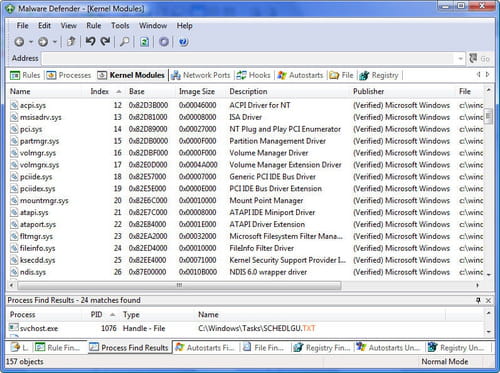The height and width of the screenshot is (373, 500).
Task: Open the Rule menu
Action: tap(94, 26)
